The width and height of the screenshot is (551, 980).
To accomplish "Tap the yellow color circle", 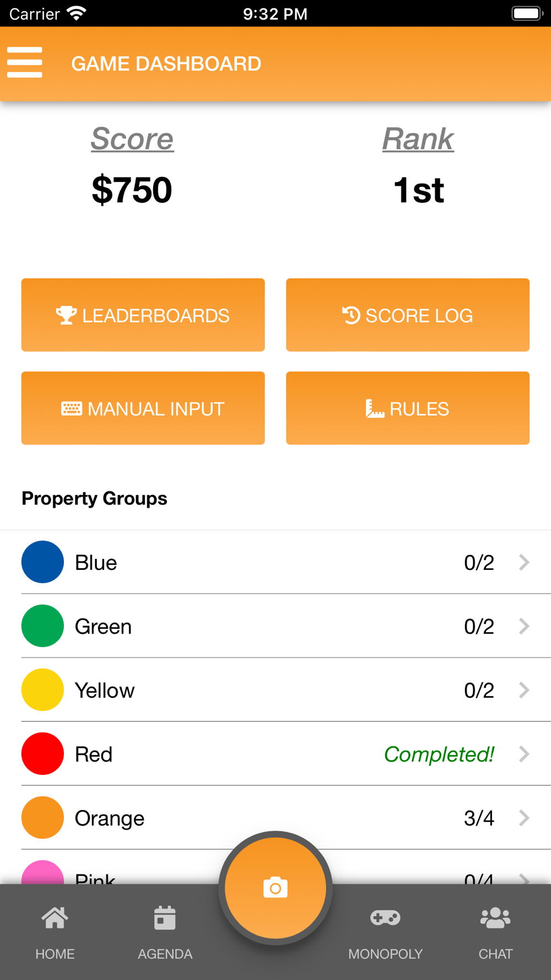I will (x=42, y=690).
